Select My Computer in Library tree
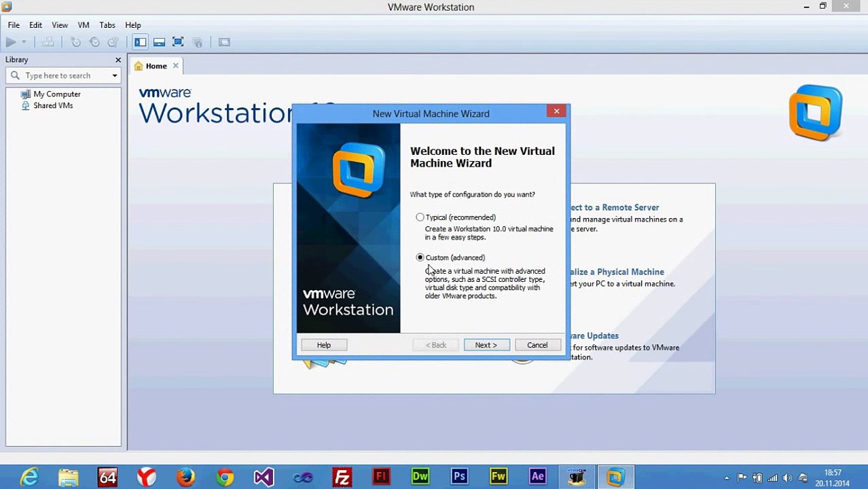Viewport: 868px width, 489px height. click(x=57, y=94)
